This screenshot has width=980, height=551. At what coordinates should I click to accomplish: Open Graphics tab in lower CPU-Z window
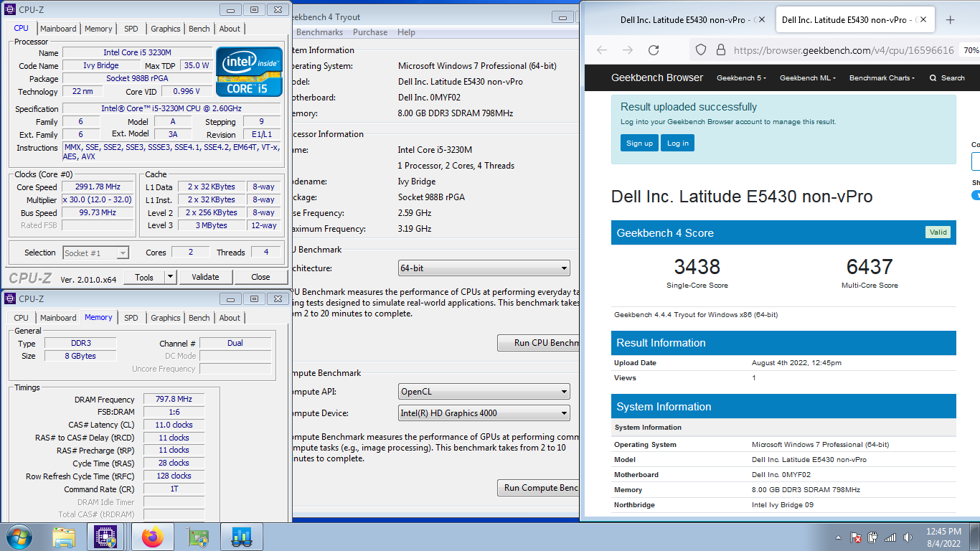tap(166, 318)
